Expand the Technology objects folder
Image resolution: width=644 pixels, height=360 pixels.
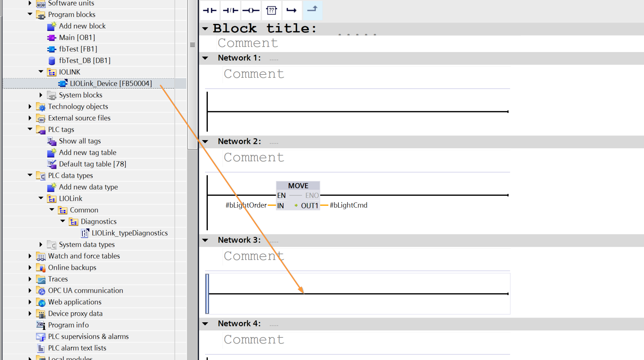pos(30,106)
